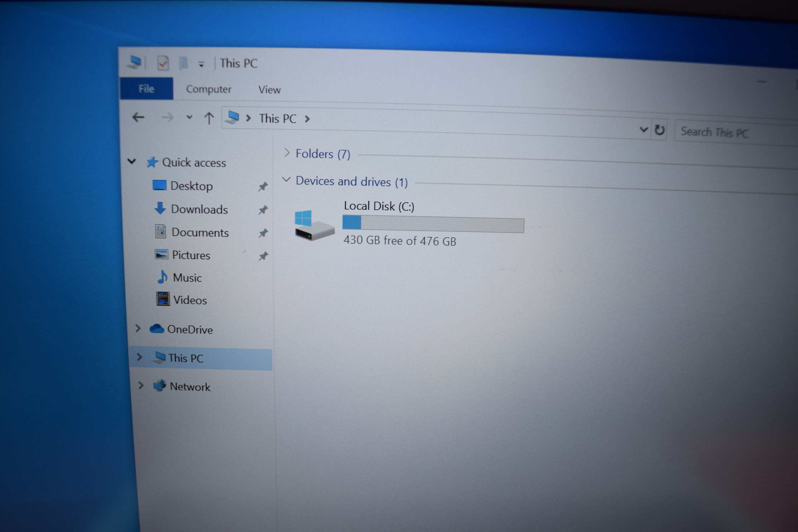Viewport: 798px width, 532px height.
Task: Open the Recent locations dropdown arrow
Action: 189,117
